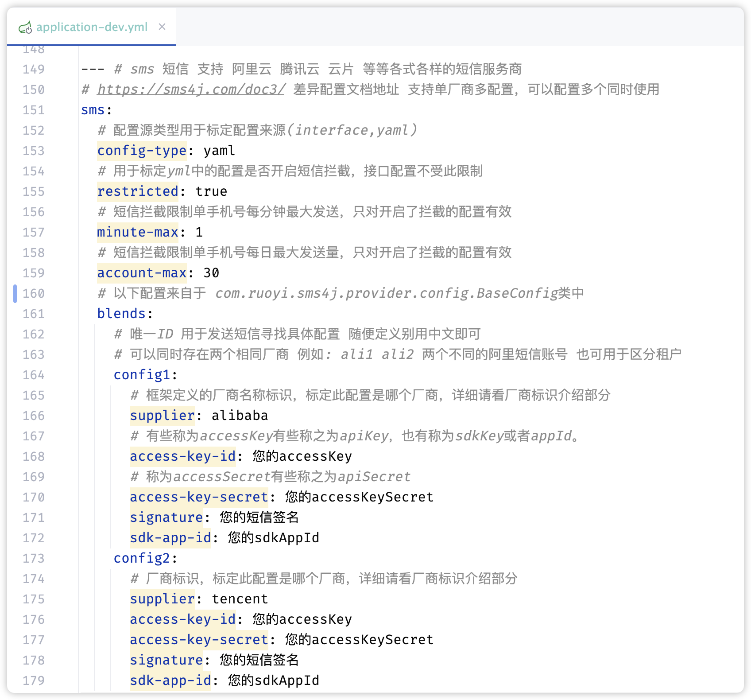This screenshot has height=700, width=751.
Task: Click the change marker beside line 160
Action: [x=15, y=293]
